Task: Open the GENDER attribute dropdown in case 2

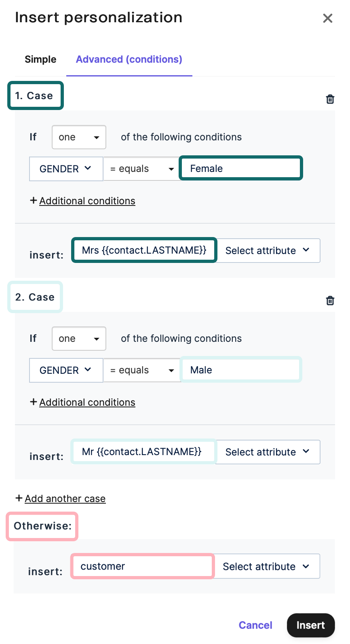Action: [x=66, y=370]
